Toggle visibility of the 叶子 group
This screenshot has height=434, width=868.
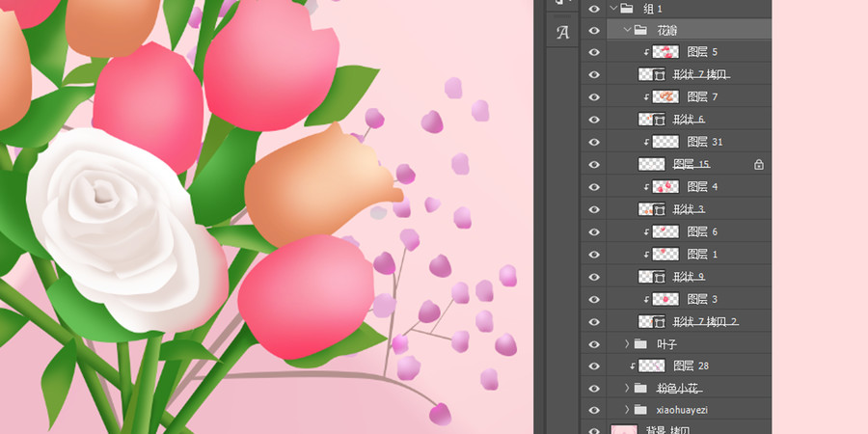(594, 343)
